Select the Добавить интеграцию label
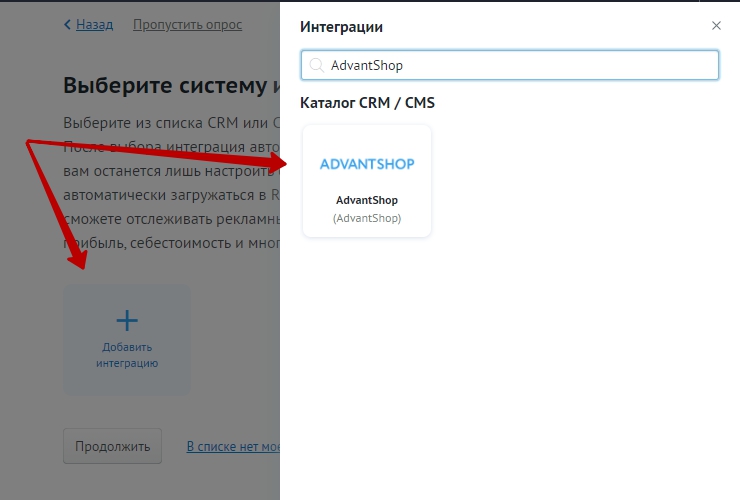 click(x=127, y=355)
